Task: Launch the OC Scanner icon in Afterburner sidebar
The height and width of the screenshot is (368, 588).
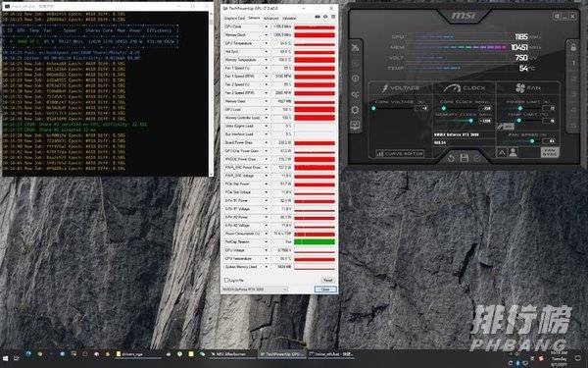Action: (x=355, y=94)
